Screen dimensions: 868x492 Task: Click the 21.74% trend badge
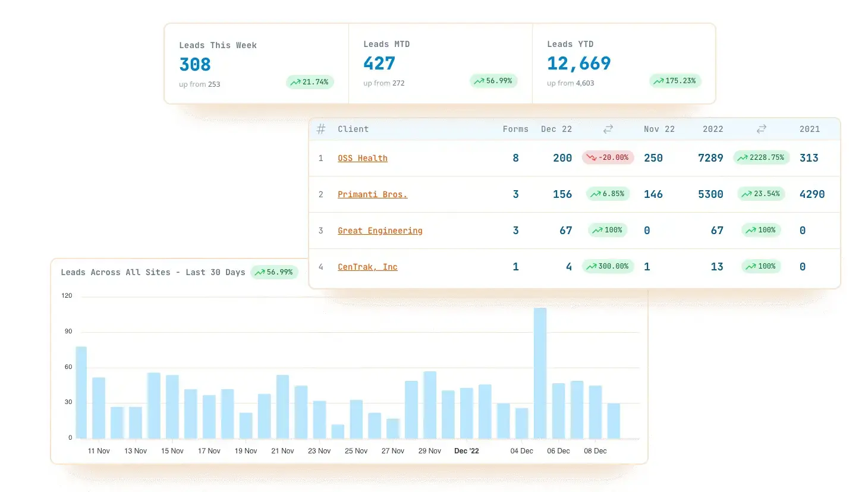(x=310, y=82)
